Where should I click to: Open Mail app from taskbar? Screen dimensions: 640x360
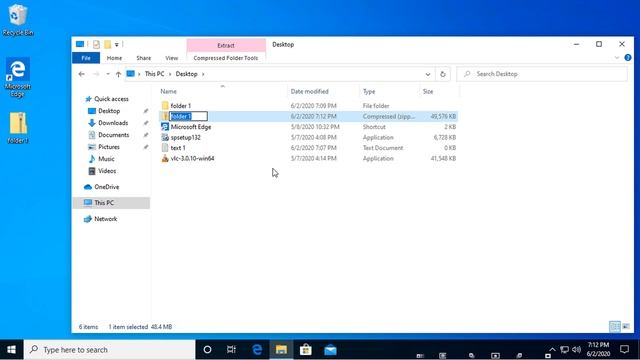point(330,350)
